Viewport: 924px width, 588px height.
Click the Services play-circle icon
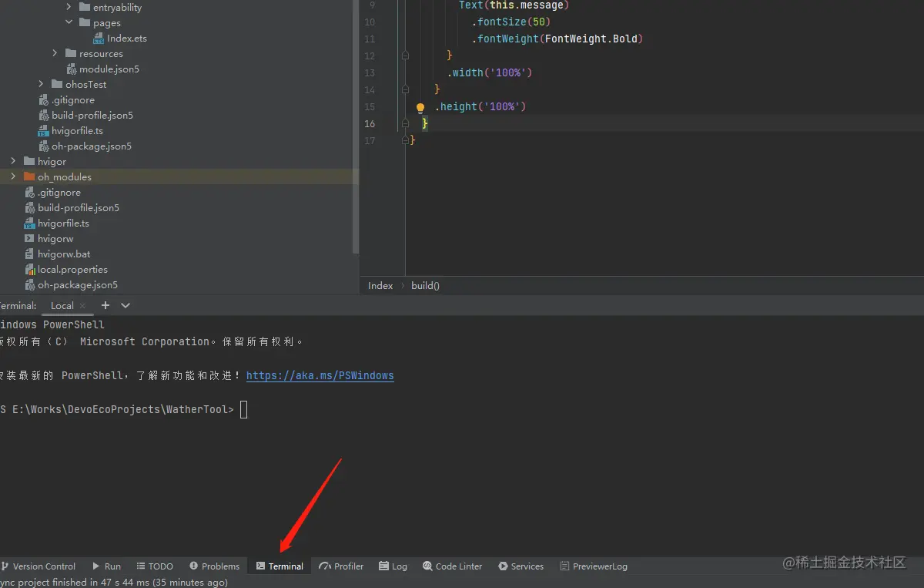click(503, 566)
